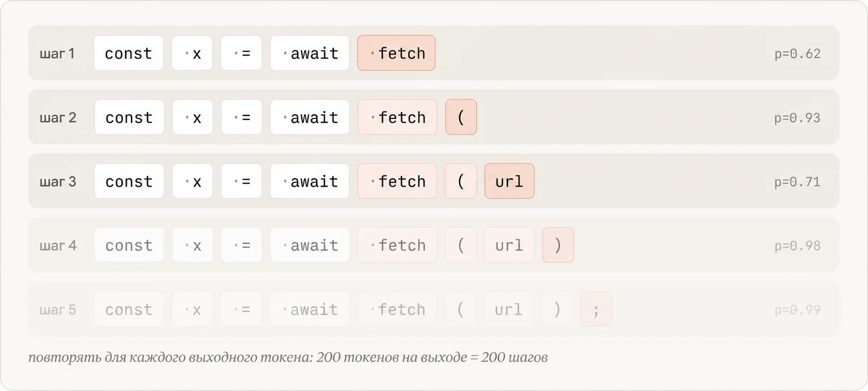The image size is (868, 391).
Task: Click the шаг 1 row label
Action: pos(57,54)
